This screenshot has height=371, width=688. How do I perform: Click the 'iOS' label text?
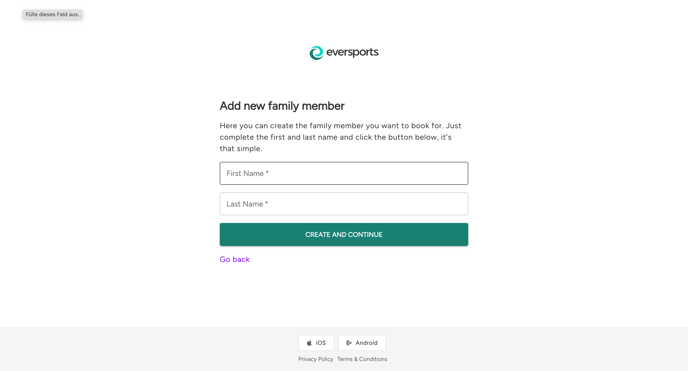(321, 343)
